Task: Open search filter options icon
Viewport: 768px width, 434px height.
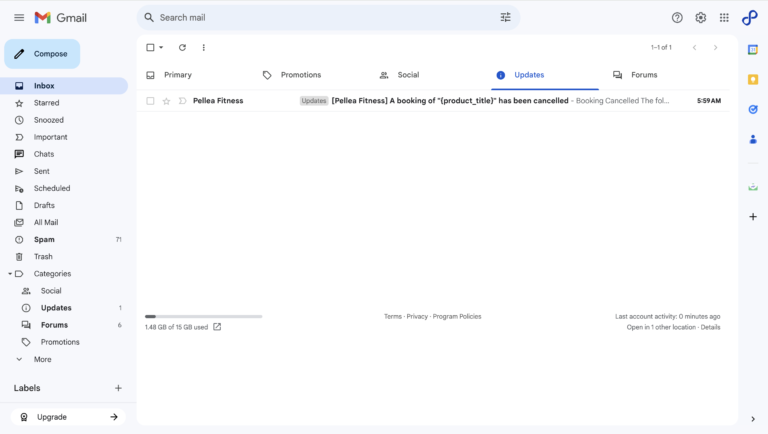Action: coord(505,18)
